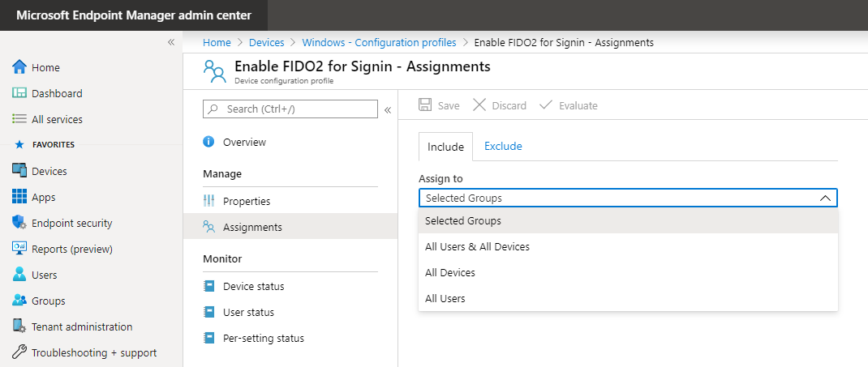Click the Evaluate toolbar button
Screen dimensions: 868x367
point(568,105)
